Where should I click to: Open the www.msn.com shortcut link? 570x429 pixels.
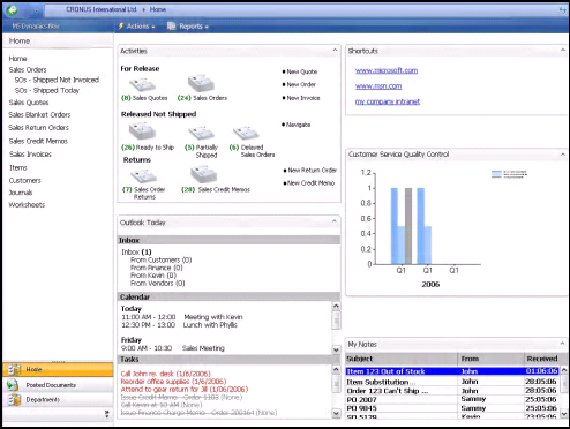tap(378, 86)
